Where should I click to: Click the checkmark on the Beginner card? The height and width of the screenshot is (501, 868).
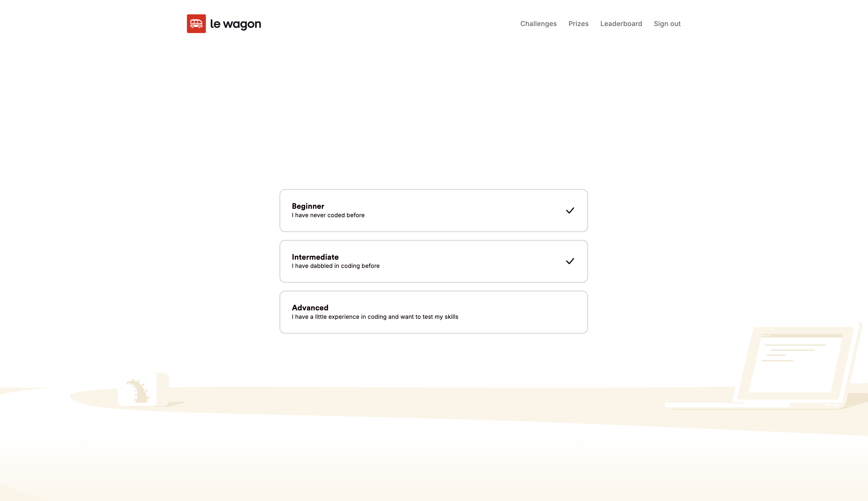pos(570,210)
